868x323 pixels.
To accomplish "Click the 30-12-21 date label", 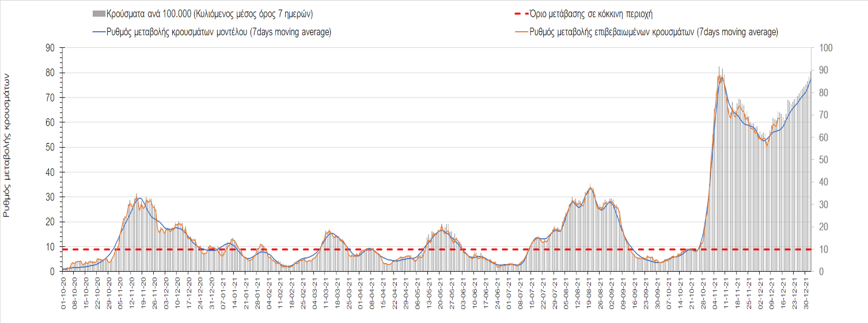I will point(808,294).
